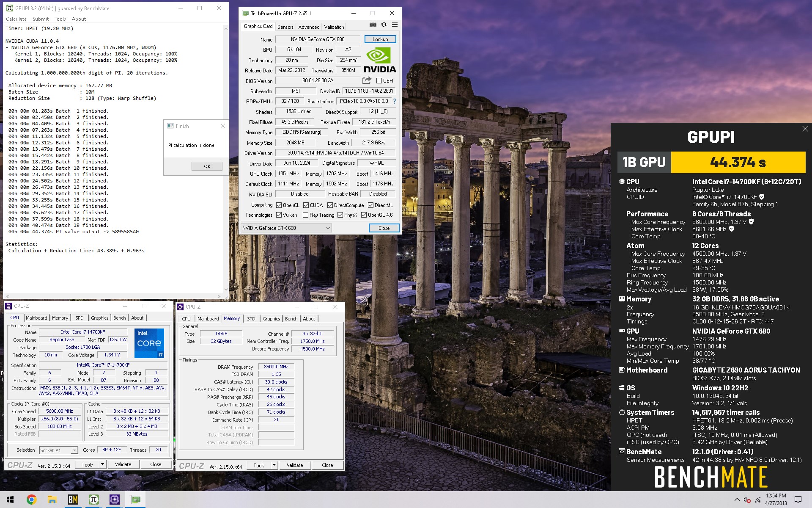Click the Close button in GPU-Z
This screenshot has height=508, width=812.
point(384,228)
